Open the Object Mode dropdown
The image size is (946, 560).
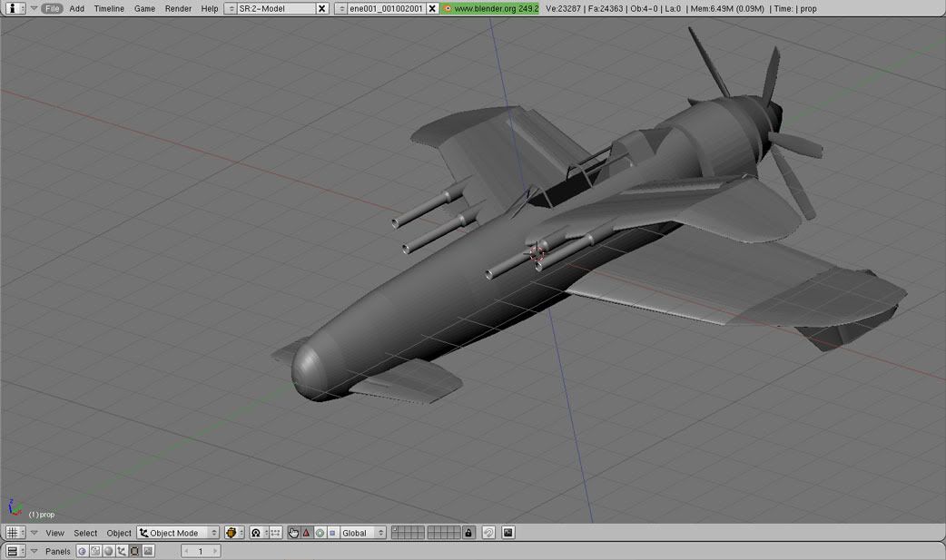pyautogui.click(x=178, y=533)
